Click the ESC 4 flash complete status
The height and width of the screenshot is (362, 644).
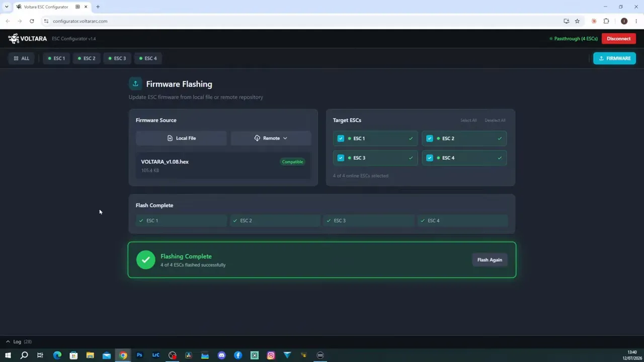coord(462,221)
